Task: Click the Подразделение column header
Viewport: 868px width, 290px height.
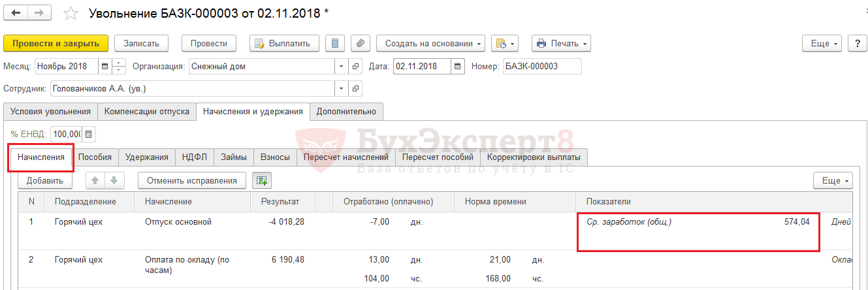Action: 89,202
